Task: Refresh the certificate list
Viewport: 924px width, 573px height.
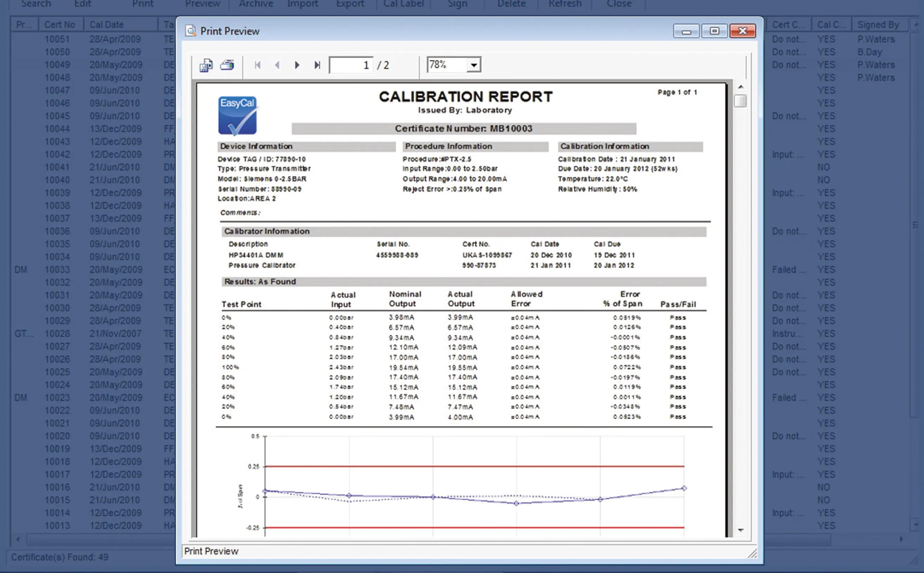Action: coord(565,4)
